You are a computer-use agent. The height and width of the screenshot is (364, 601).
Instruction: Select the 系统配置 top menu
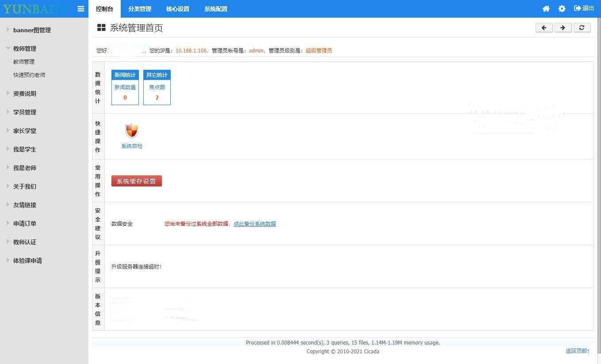click(x=216, y=9)
